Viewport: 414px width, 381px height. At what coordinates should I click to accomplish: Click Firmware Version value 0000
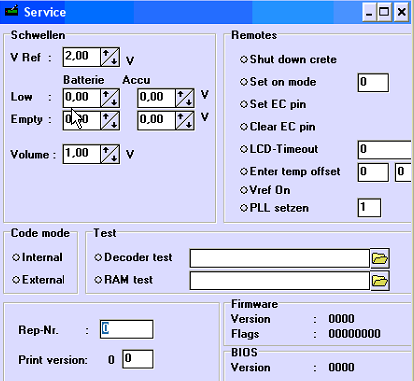[x=341, y=319]
